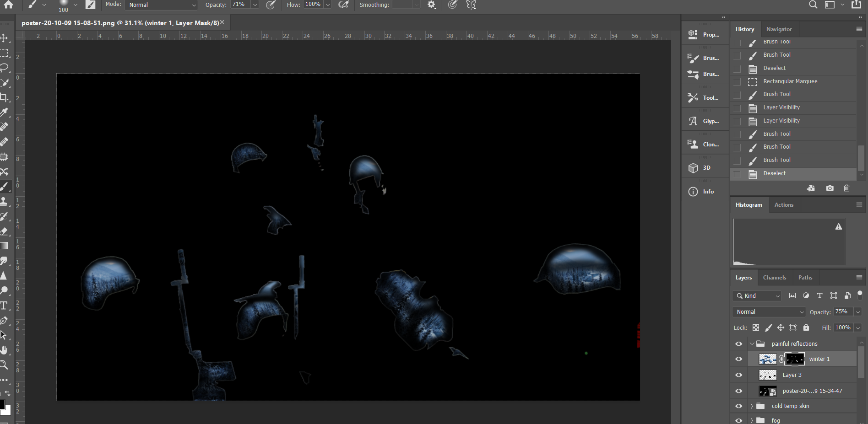The height and width of the screenshot is (424, 868).
Task: Open smoothing options gear icon
Action: (431, 5)
